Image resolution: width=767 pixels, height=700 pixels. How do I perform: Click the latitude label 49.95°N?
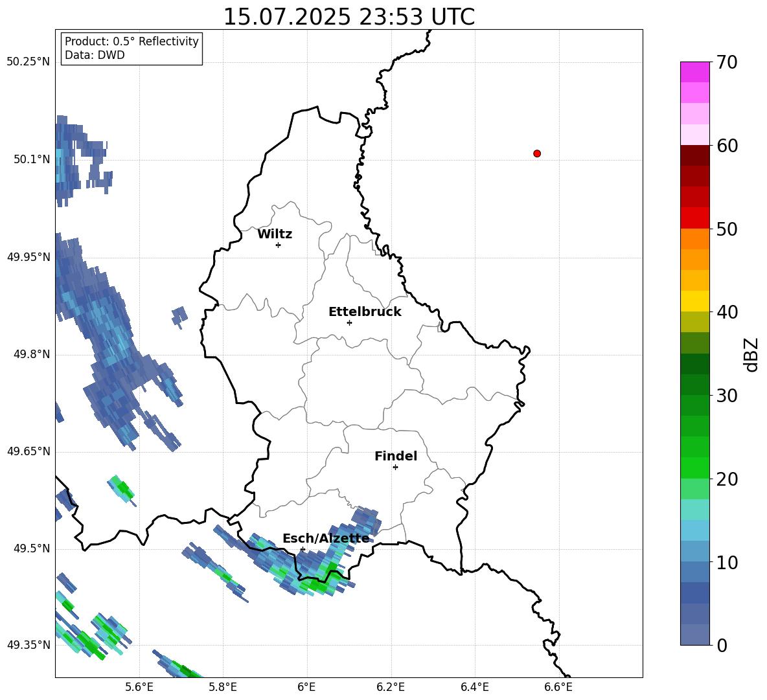pos(29,257)
